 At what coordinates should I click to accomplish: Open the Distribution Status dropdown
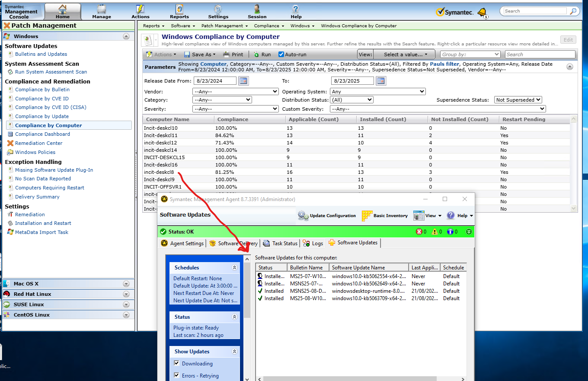coord(352,100)
